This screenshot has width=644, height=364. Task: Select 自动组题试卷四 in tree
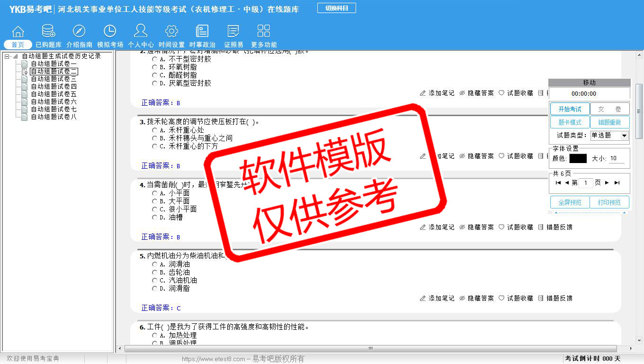pos(54,86)
